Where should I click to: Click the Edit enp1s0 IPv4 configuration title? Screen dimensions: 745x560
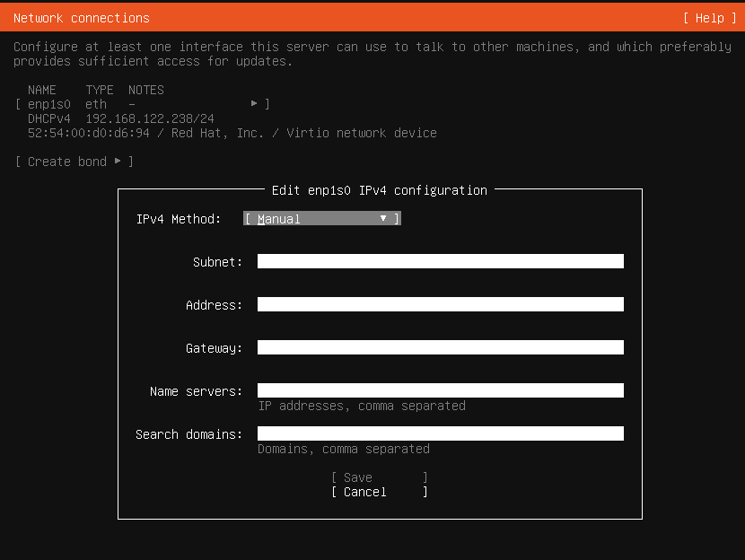380,190
